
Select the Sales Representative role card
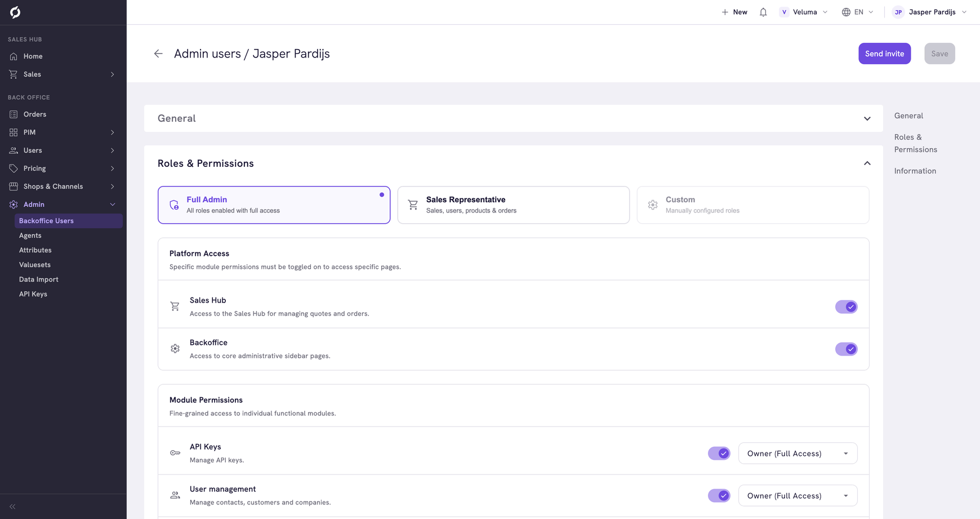point(513,205)
